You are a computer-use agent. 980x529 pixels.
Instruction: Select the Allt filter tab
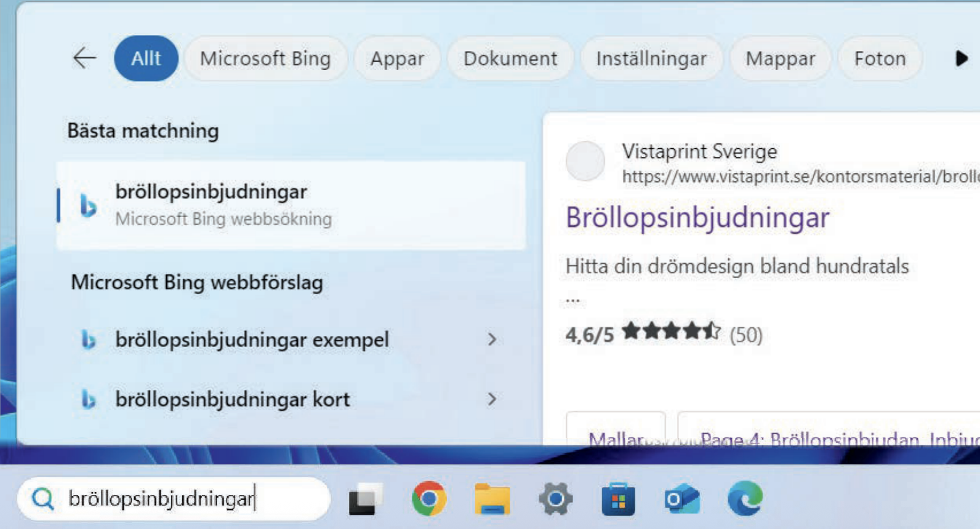pyautogui.click(x=146, y=58)
